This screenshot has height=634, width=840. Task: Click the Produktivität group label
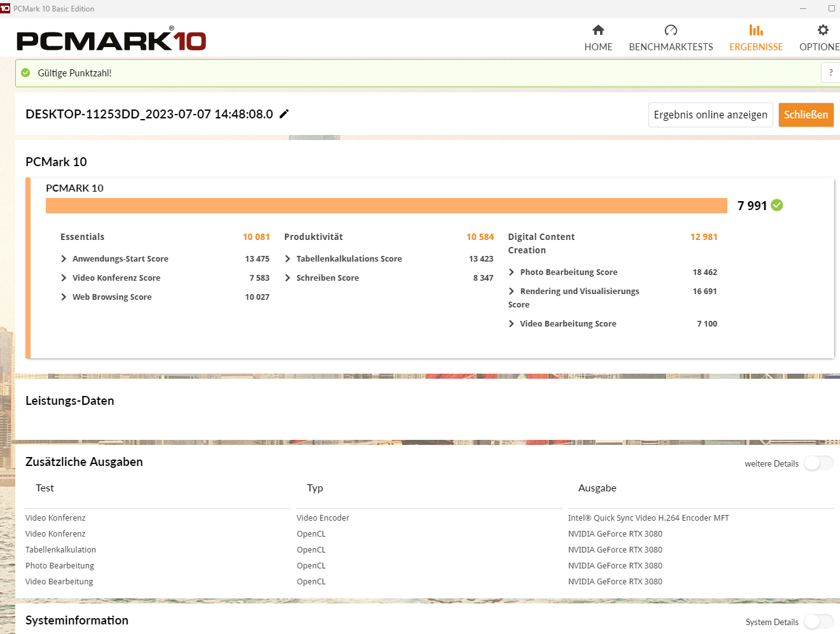pyautogui.click(x=313, y=237)
